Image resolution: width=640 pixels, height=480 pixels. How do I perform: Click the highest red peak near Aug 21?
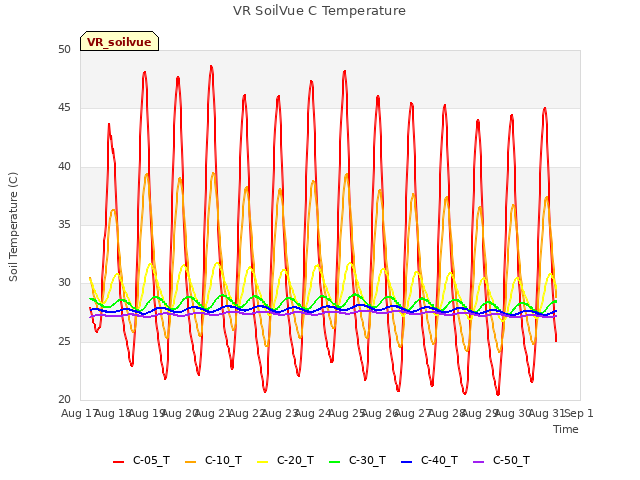(x=211, y=66)
